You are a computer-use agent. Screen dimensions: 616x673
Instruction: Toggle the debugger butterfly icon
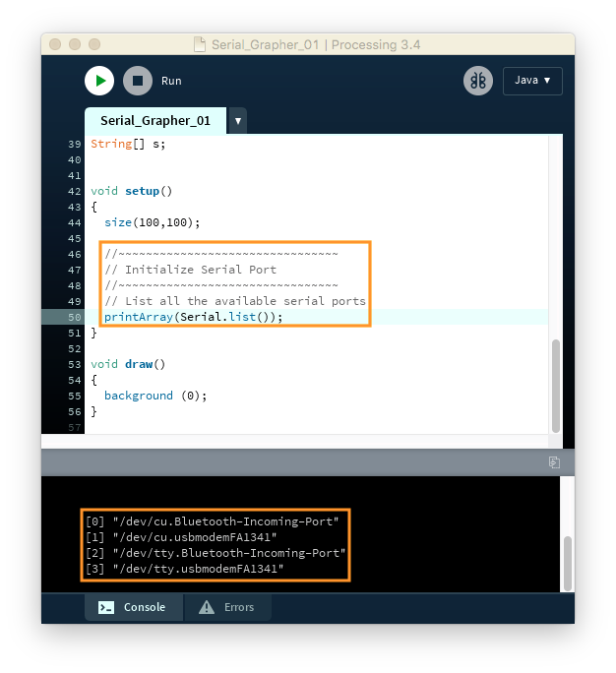click(x=478, y=81)
